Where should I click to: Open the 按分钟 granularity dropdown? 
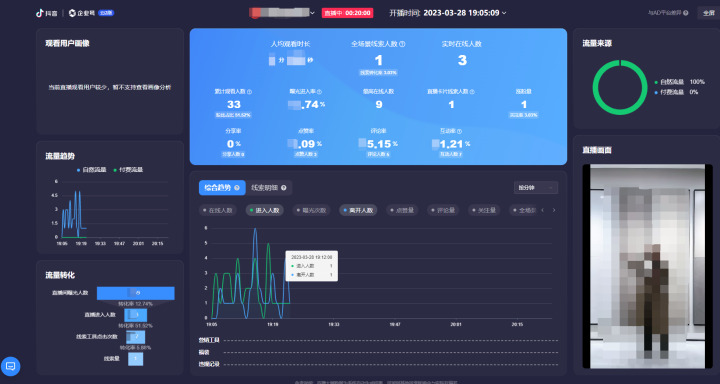[536, 188]
